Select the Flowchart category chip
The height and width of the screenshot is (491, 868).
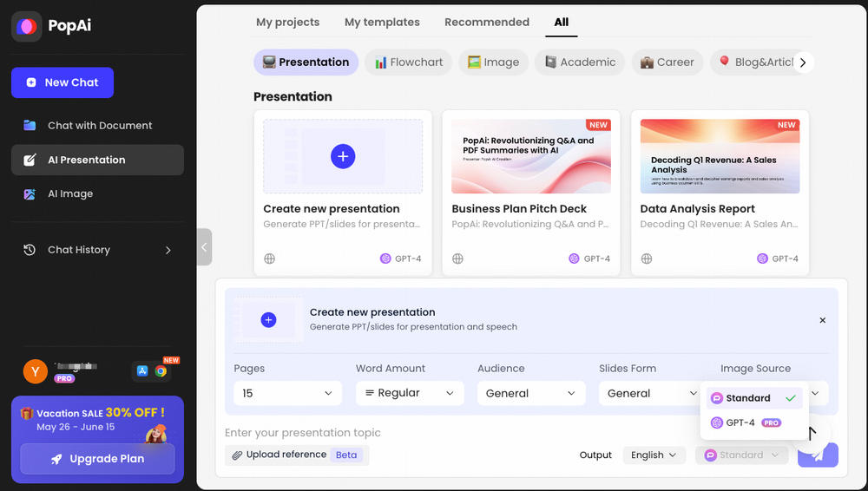pos(409,62)
